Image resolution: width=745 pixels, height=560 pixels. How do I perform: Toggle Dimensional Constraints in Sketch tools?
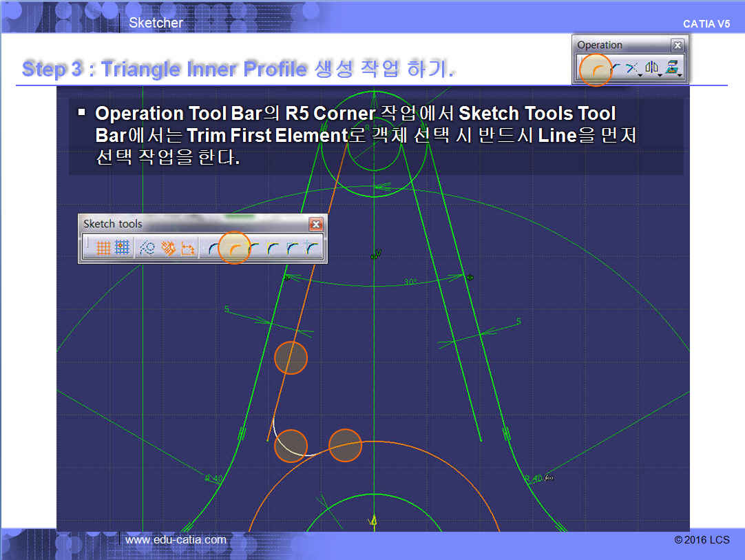[x=187, y=249]
